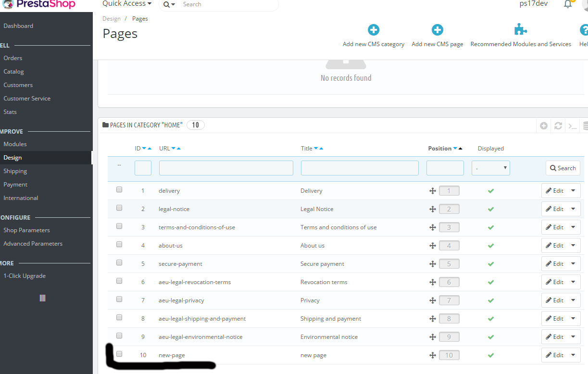Sort Title column ascending arrow

click(x=321, y=149)
